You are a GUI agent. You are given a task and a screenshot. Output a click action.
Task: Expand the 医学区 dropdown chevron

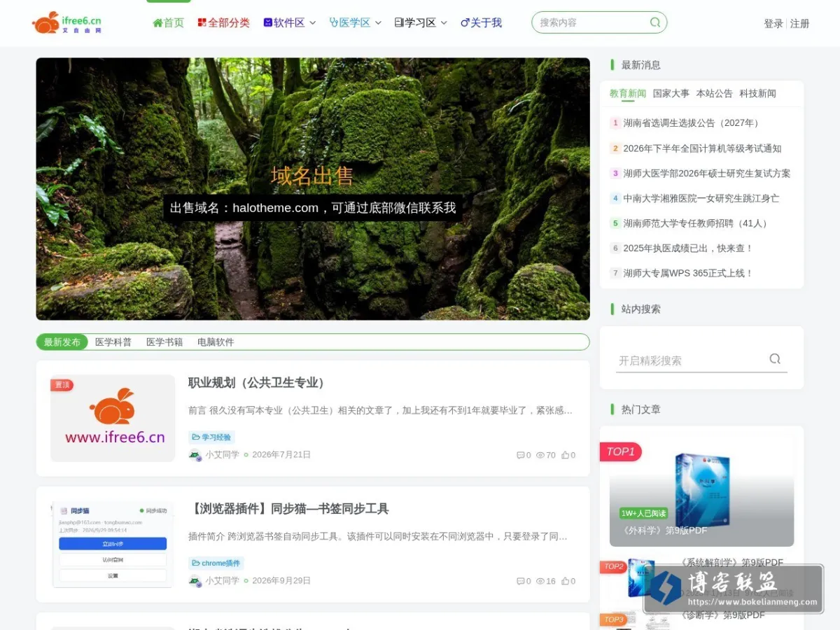(x=378, y=23)
